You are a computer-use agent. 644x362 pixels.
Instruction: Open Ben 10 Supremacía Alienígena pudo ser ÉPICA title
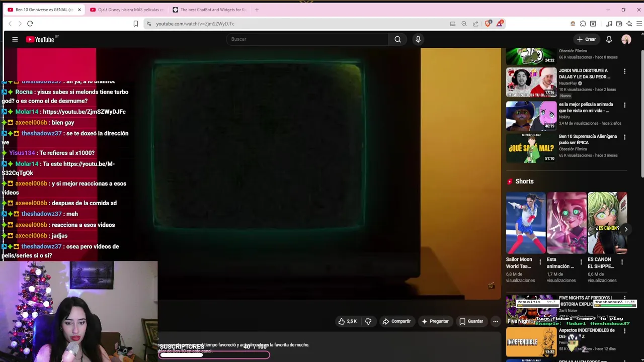588,139
